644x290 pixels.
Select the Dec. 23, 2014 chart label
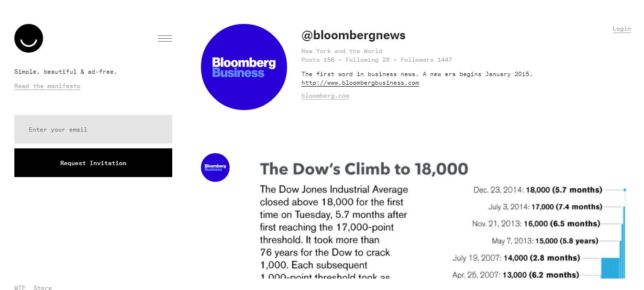(538, 190)
